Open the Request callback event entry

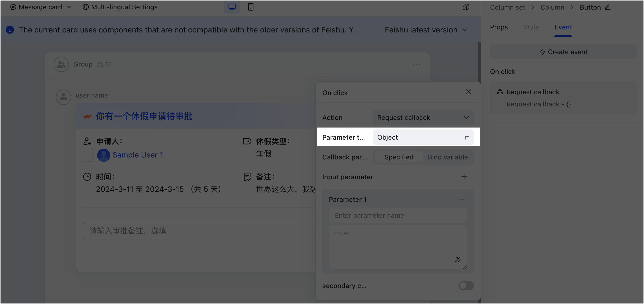[x=563, y=98]
